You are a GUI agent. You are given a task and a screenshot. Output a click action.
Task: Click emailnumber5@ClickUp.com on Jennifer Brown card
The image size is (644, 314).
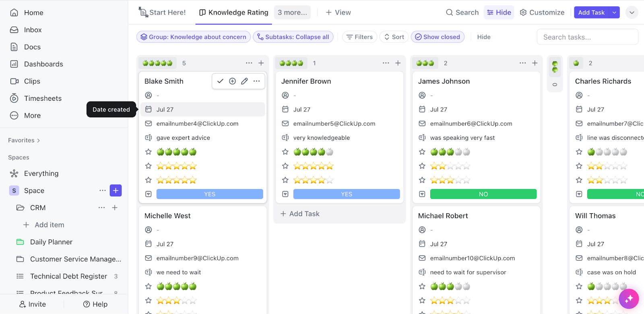(x=334, y=124)
